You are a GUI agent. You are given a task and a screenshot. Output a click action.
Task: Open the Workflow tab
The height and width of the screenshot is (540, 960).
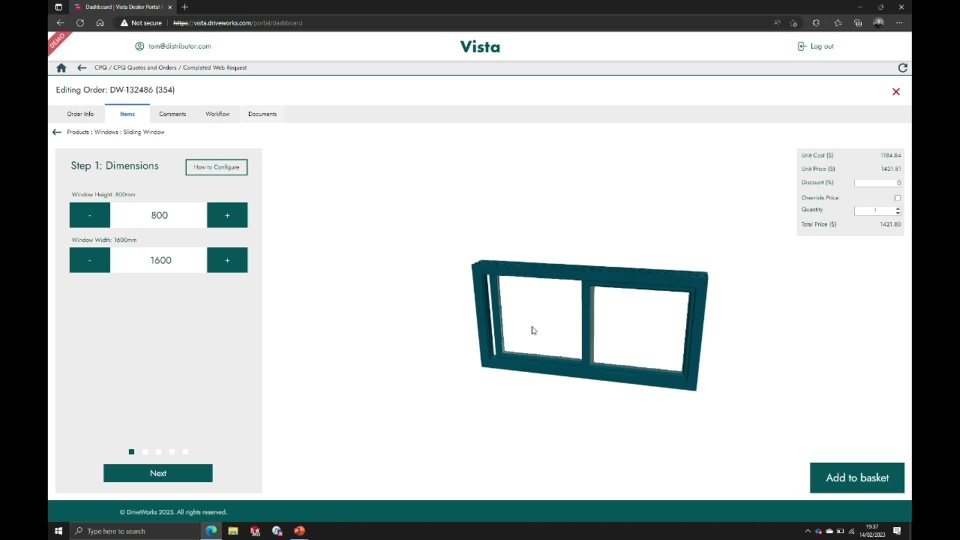click(x=217, y=114)
